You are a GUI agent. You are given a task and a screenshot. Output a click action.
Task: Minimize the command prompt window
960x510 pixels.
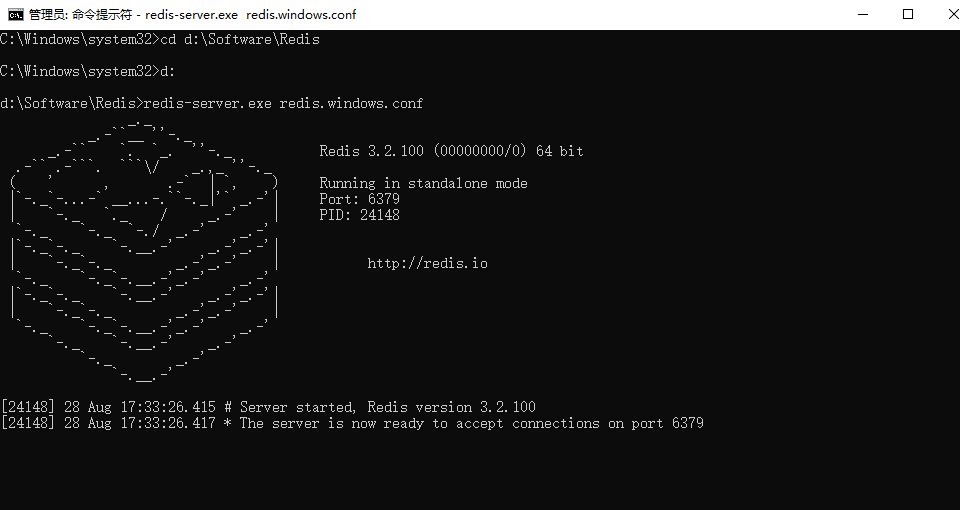coord(863,14)
